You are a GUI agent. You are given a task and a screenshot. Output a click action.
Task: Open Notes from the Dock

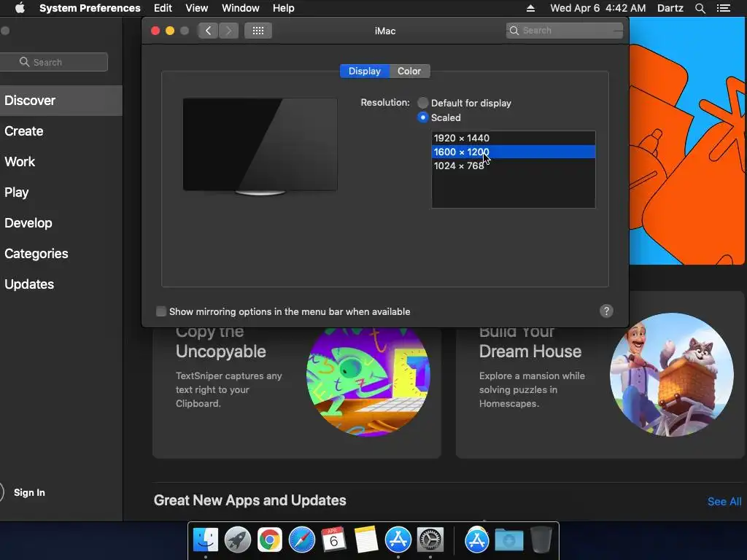pos(366,540)
